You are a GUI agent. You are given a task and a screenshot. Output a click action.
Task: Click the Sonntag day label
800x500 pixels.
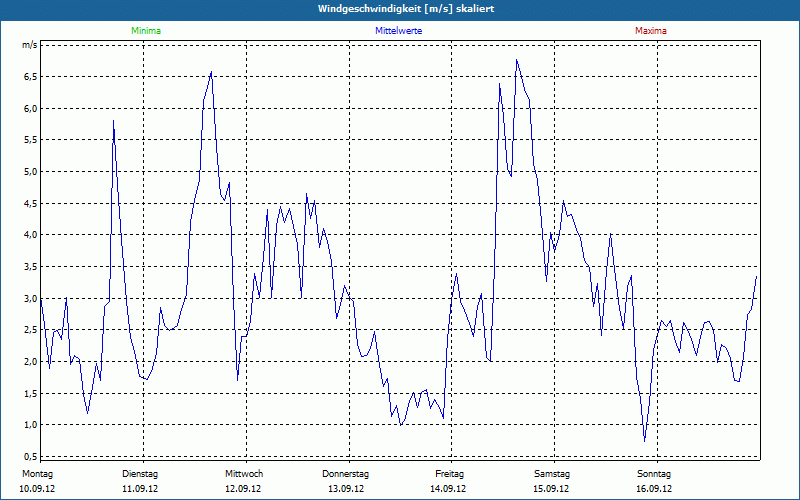point(654,474)
